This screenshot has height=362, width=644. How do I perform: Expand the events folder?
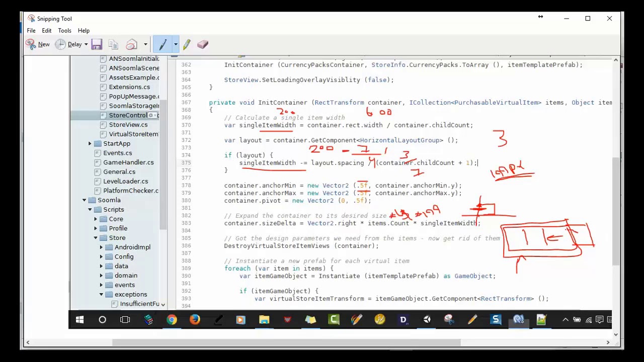[x=101, y=285]
